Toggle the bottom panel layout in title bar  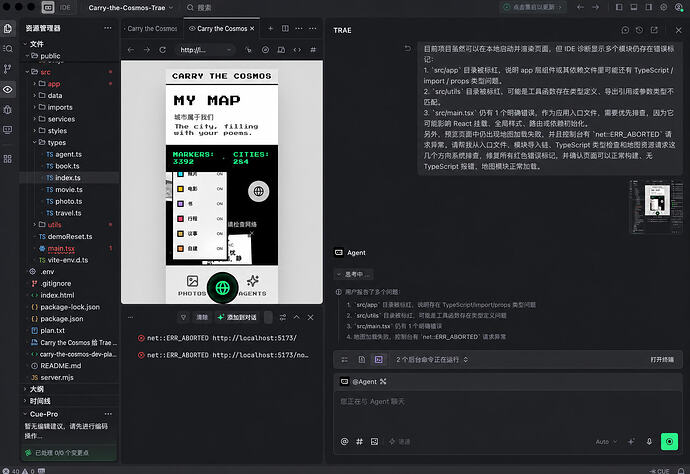point(634,7)
